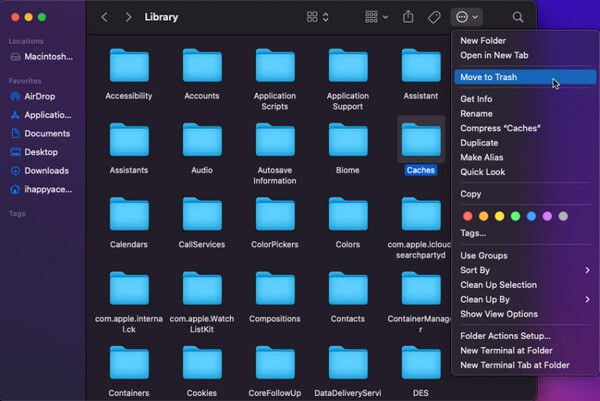Choose New Terminal Tab at Folder
Image resolution: width=600 pixels, height=401 pixels.
(x=525, y=365)
